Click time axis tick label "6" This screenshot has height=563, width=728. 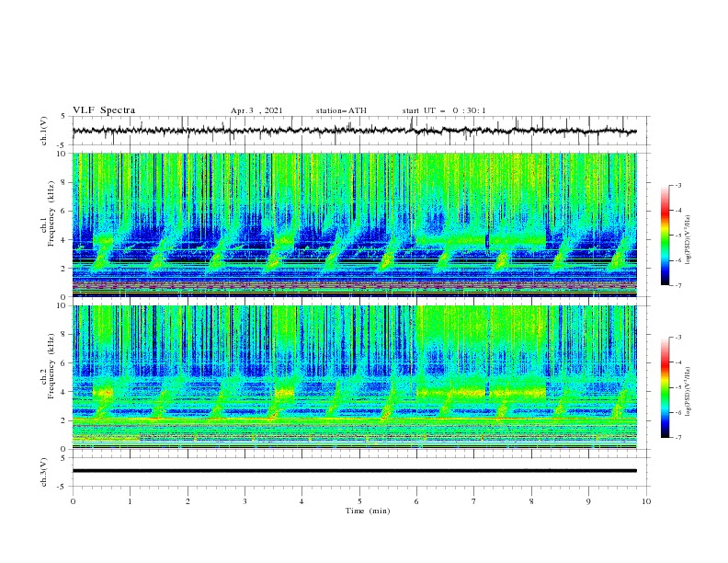[416, 501]
